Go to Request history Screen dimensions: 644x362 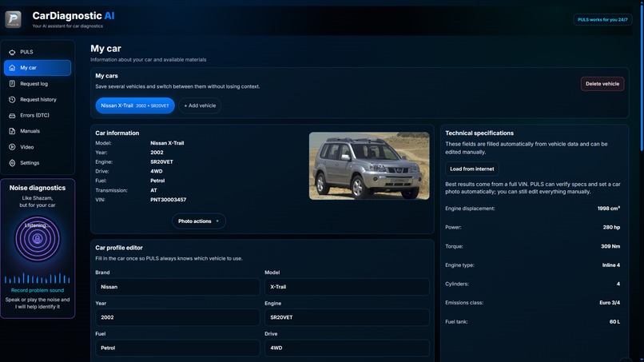coord(38,99)
